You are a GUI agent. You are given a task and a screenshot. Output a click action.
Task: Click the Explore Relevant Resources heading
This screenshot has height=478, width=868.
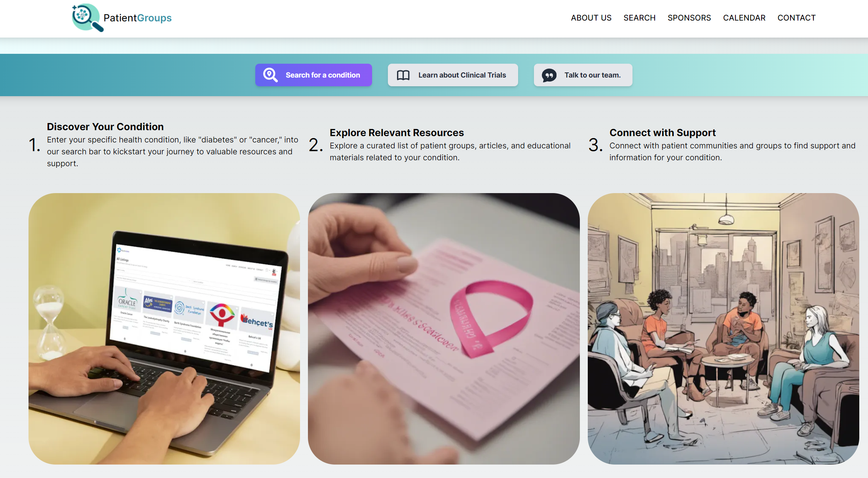[397, 133]
